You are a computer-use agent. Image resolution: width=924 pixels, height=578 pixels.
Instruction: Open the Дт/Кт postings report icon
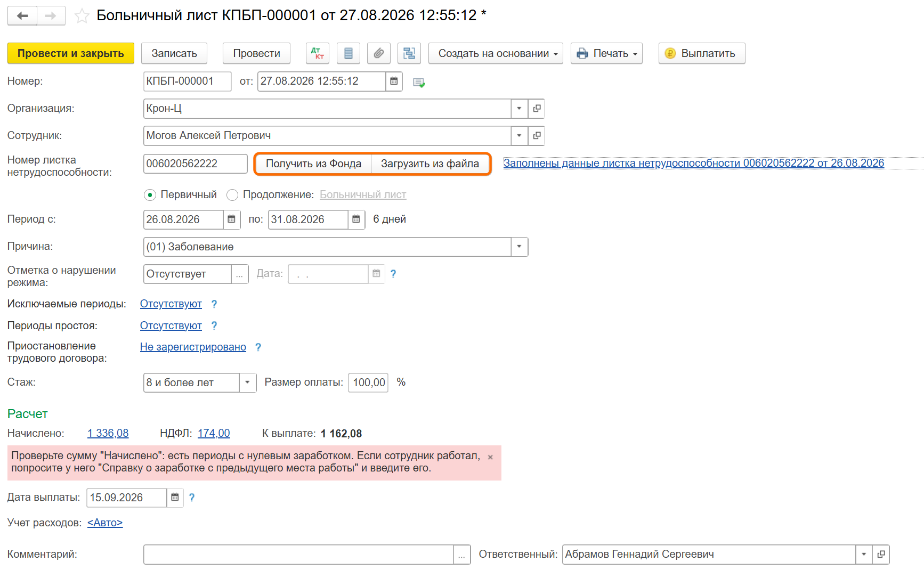pyautogui.click(x=318, y=53)
